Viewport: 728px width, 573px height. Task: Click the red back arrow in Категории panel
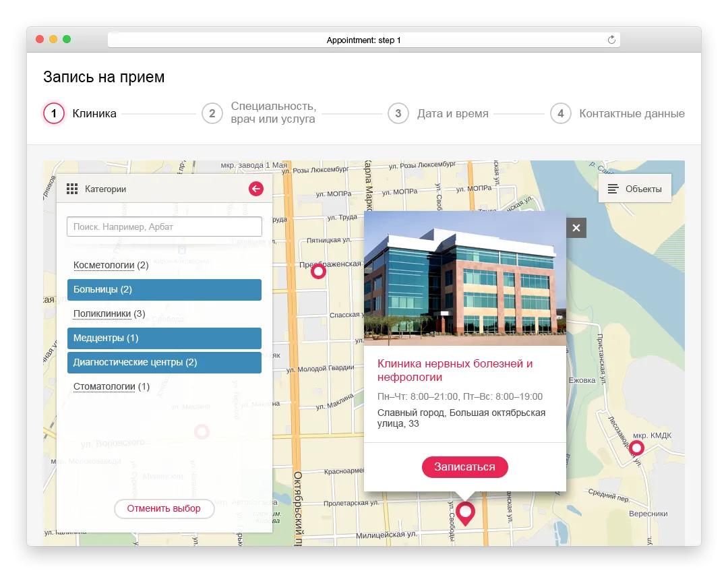[256, 189]
